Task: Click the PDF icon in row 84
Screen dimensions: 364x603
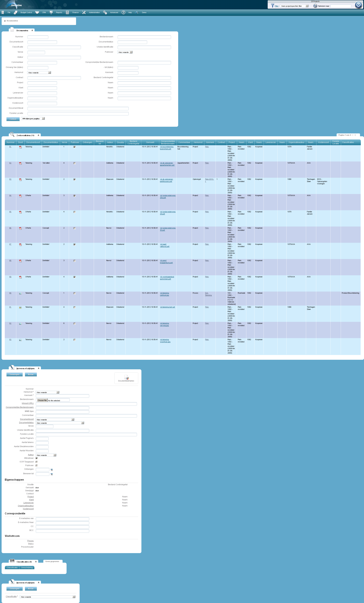Action: pyautogui.click(x=21, y=196)
